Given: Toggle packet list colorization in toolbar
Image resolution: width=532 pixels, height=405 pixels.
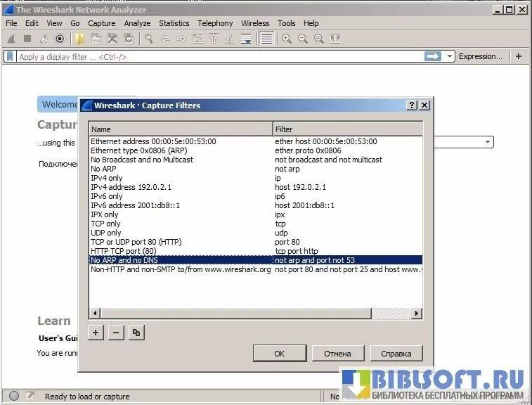Looking at the screenshot, I should pyautogui.click(x=266, y=39).
